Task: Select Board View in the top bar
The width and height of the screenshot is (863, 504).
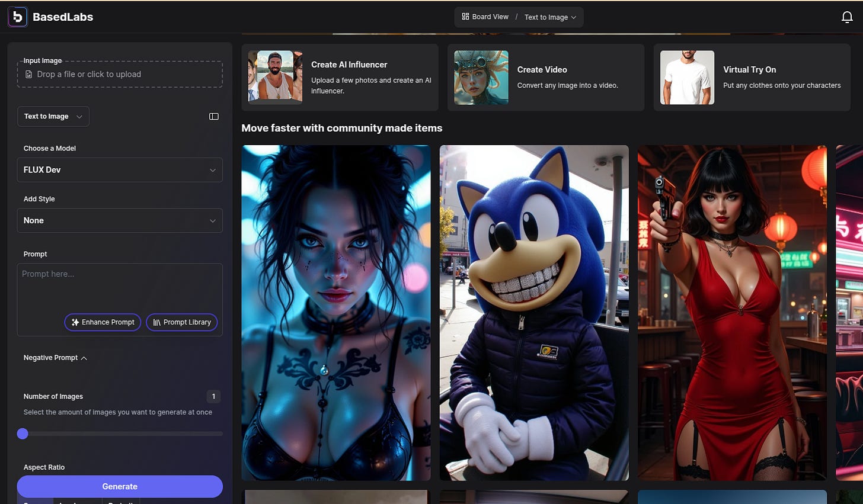Action: (x=485, y=17)
